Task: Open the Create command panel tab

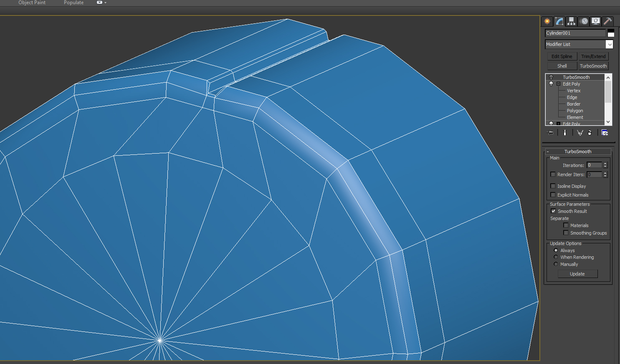Action: tap(547, 21)
